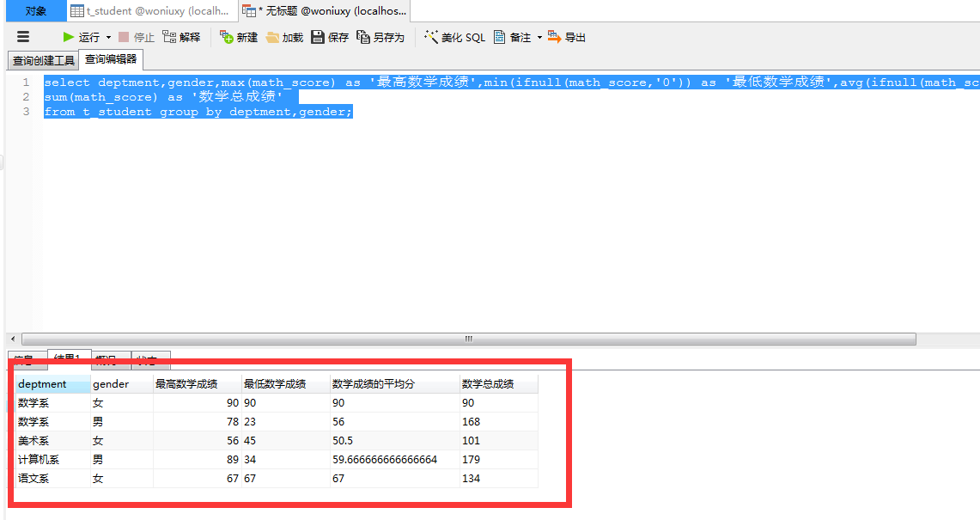Create a new query with 新建
Screen dimensions: 980x520
[239, 37]
